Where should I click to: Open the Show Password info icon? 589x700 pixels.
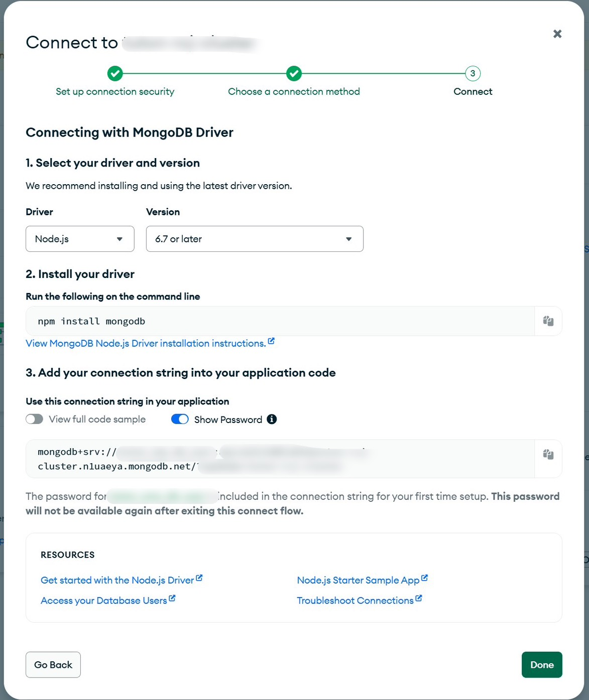click(x=272, y=419)
